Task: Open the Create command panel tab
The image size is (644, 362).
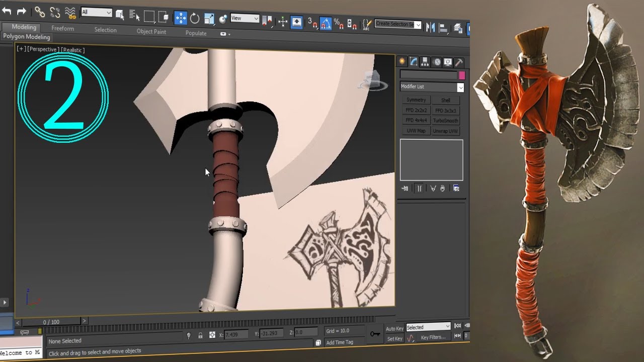Action: [403, 62]
